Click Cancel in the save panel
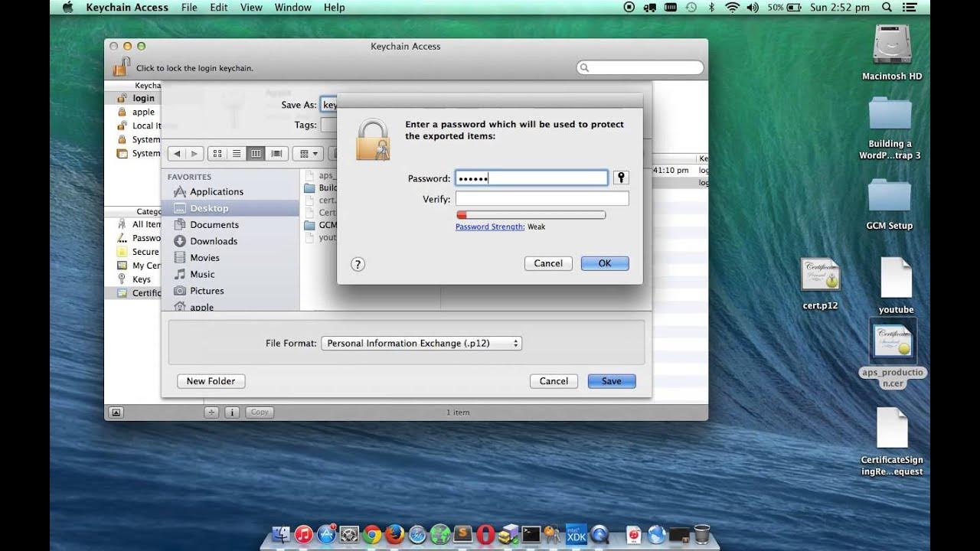980x551 pixels. pyautogui.click(x=554, y=381)
